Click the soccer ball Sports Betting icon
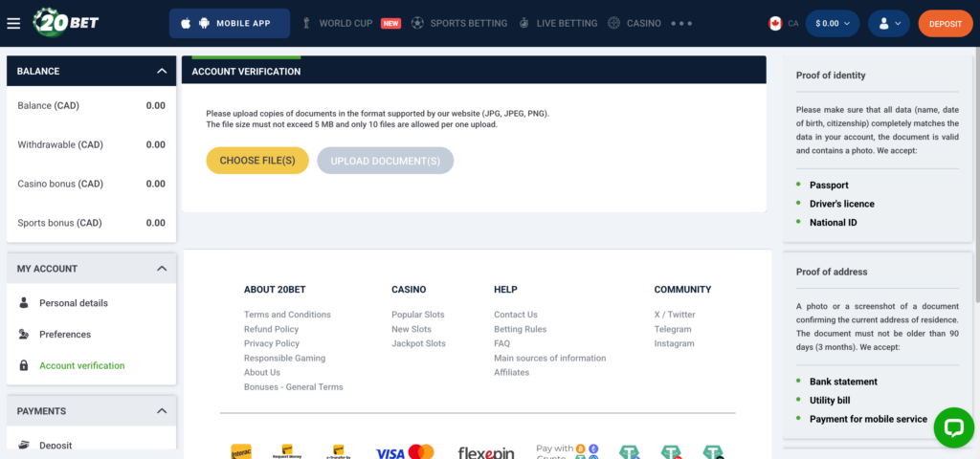This screenshot has height=459, width=980. [x=417, y=23]
